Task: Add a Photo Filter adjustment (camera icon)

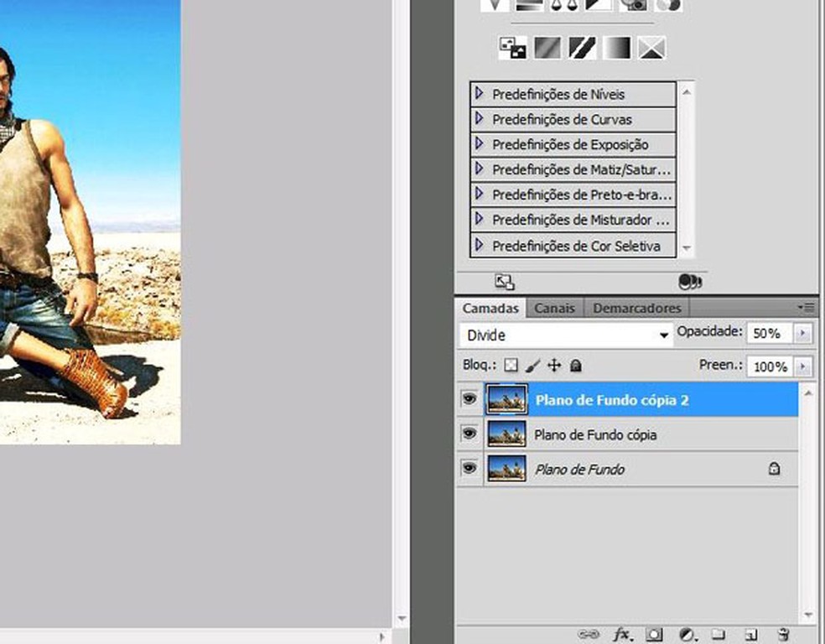Action: click(633, 5)
